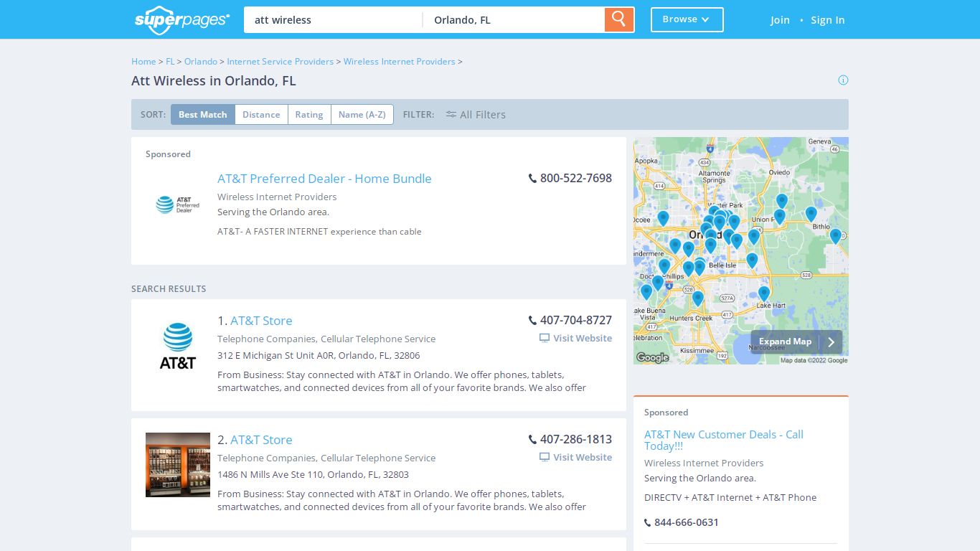Click phone number 844-666-0631

(687, 522)
